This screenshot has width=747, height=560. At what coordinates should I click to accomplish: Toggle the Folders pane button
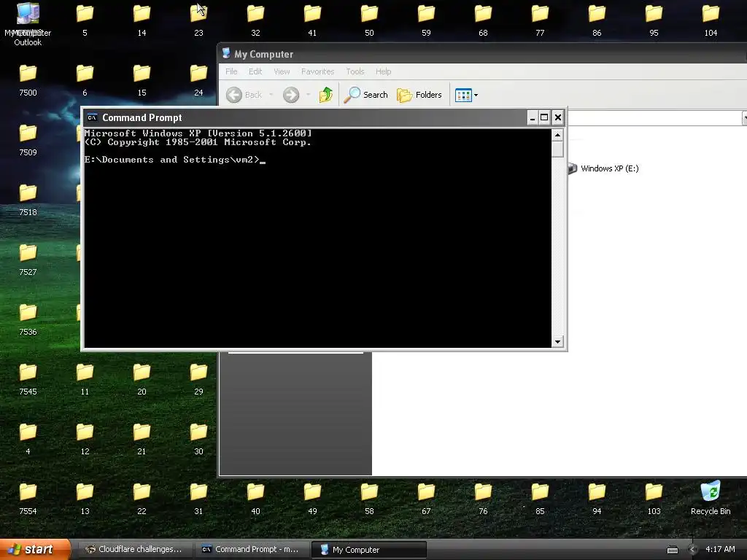(419, 95)
